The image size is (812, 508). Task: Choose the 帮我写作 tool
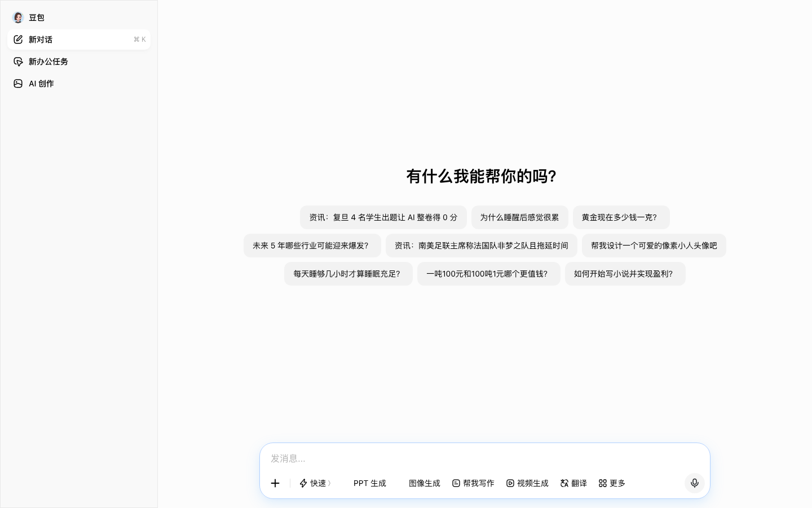(x=473, y=483)
